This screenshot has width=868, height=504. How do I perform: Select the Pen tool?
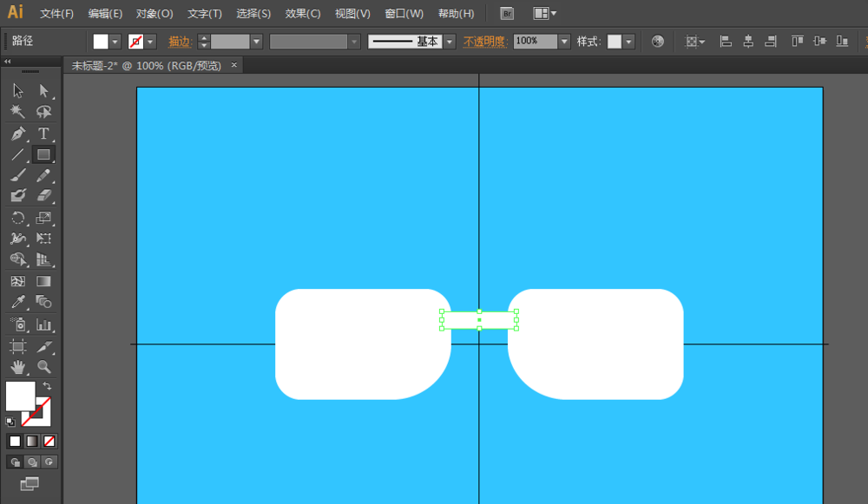tap(17, 134)
